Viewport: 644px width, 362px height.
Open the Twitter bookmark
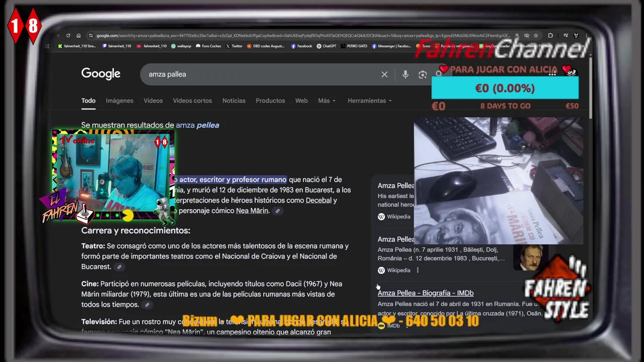234,46
